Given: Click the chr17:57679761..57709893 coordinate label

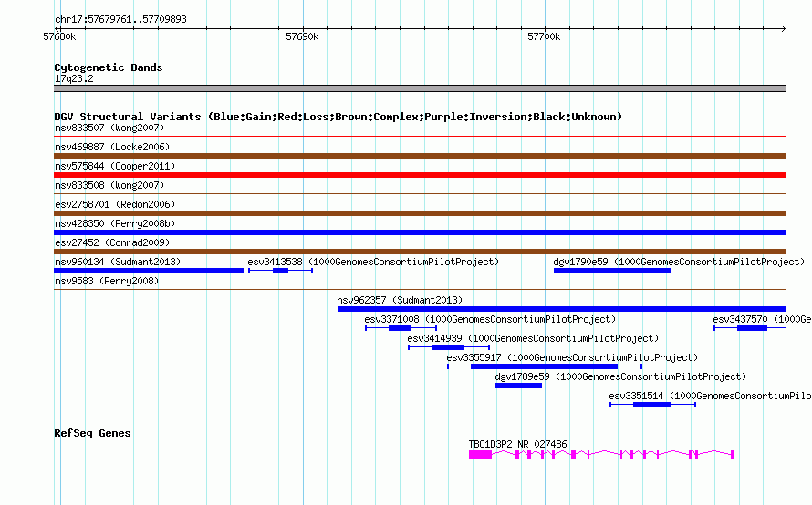Looking at the screenshot, I should (x=120, y=19).
